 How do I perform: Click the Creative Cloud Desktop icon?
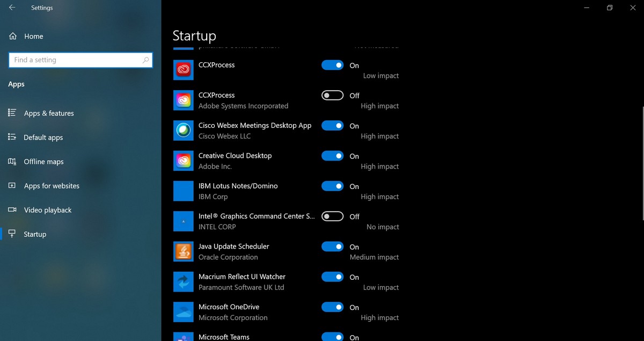(184, 161)
